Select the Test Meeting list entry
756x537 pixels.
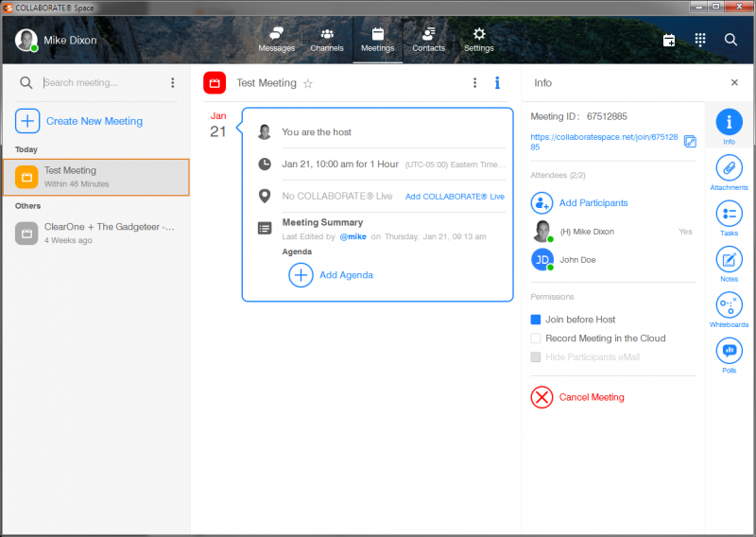point(96,177)
